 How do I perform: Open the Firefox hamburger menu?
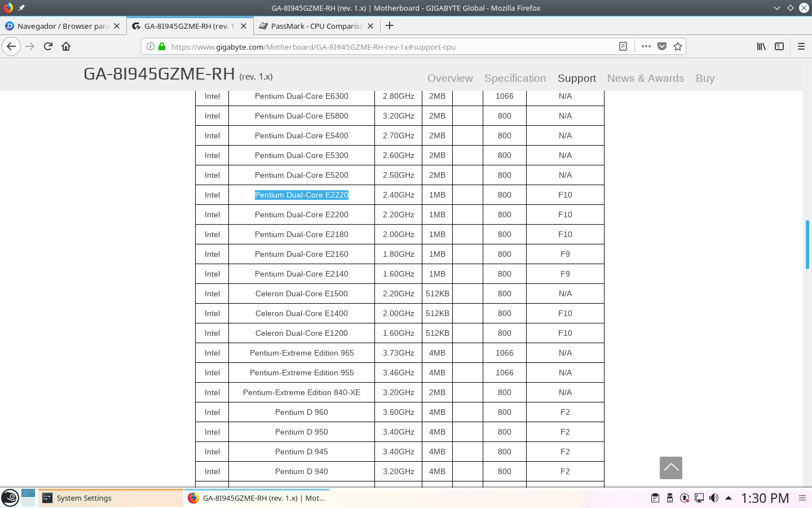coord(801,46)
